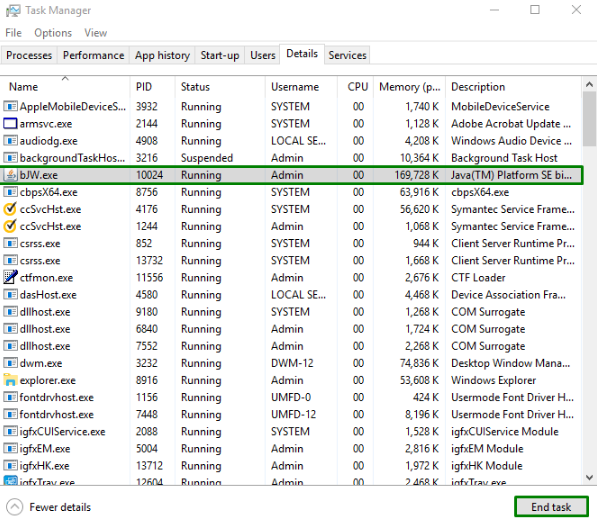Click the End task button
Viewport: 597px width, 527px height.
click(551, 507)
